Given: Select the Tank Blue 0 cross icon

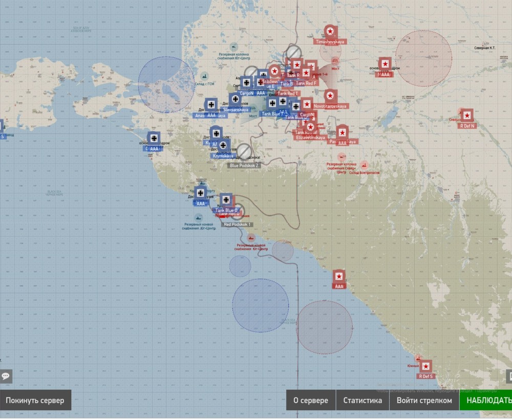Looking at the screenshot, I should click(x=226, y=200).
